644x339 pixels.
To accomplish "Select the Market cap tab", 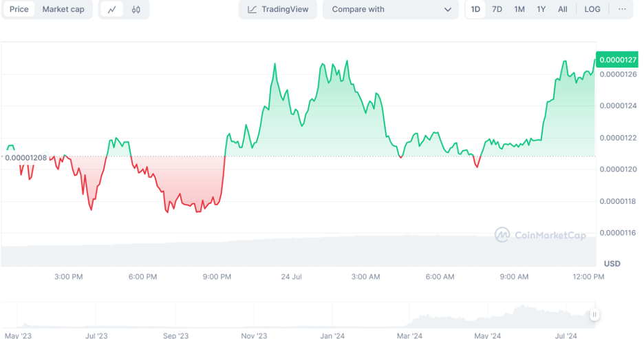I will pyautogui.click(x=63, y=10).
